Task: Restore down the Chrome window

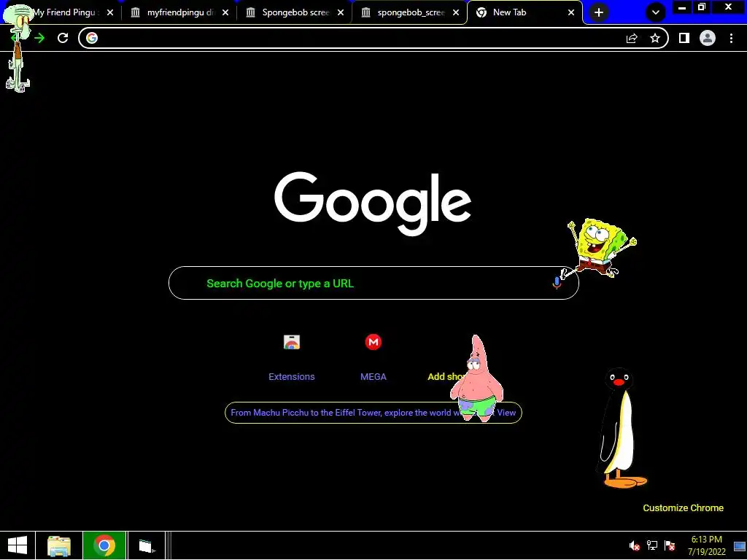Action: [702, 7]
